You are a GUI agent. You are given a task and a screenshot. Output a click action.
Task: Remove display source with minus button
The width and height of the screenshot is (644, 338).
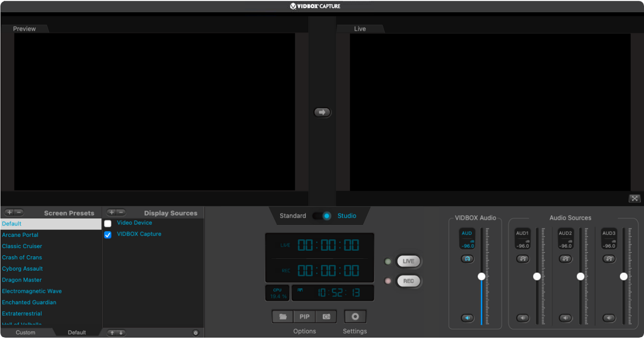click(121, 213)
